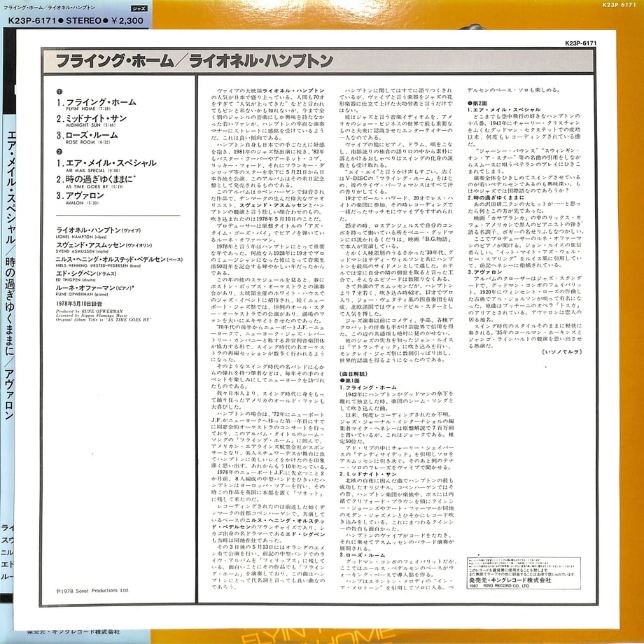Click the 〔曲目解説〕 heading in liner notes
Screen dimensions: 644x644
[x=353, y=374]
